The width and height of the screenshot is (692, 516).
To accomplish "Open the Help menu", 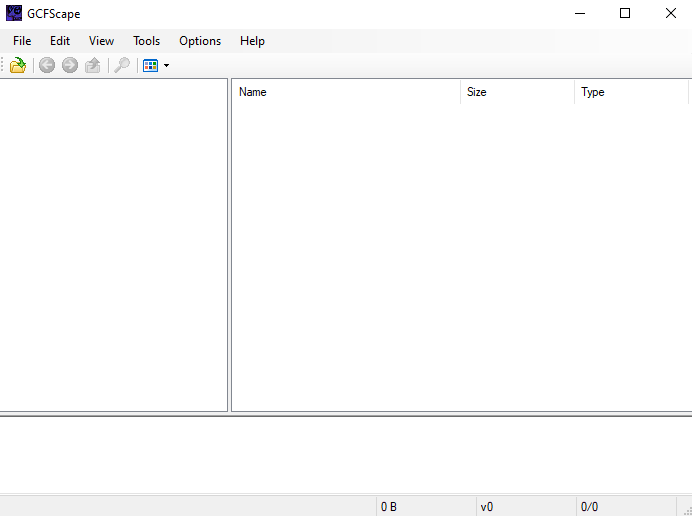I will tap(252, 41).
